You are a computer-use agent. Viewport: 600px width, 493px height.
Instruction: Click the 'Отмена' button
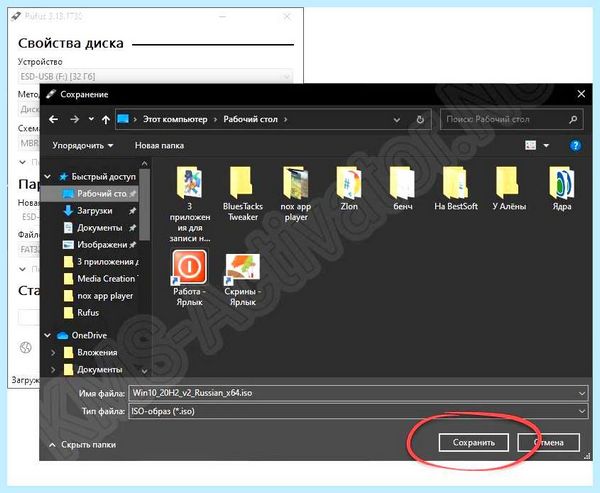click(549, 443)
